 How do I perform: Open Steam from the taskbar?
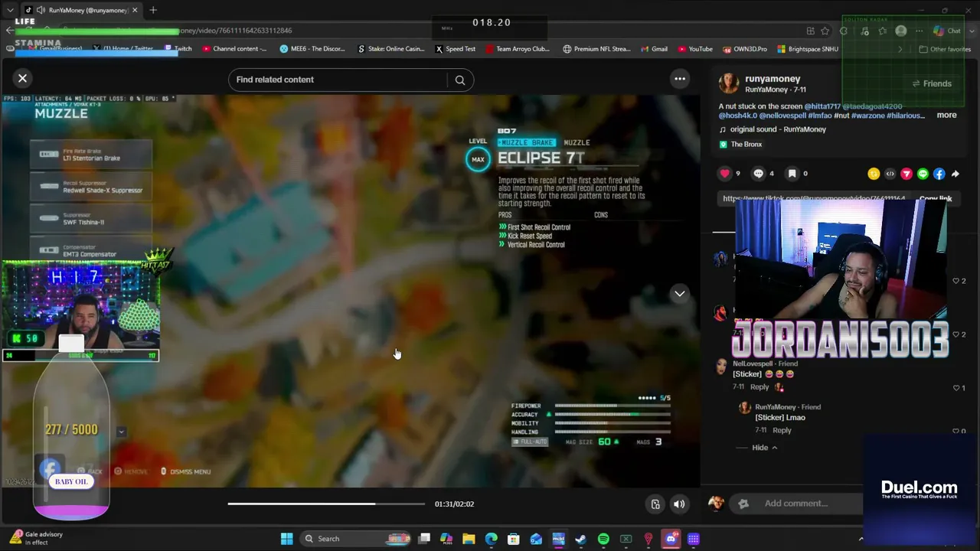(580, 539)
